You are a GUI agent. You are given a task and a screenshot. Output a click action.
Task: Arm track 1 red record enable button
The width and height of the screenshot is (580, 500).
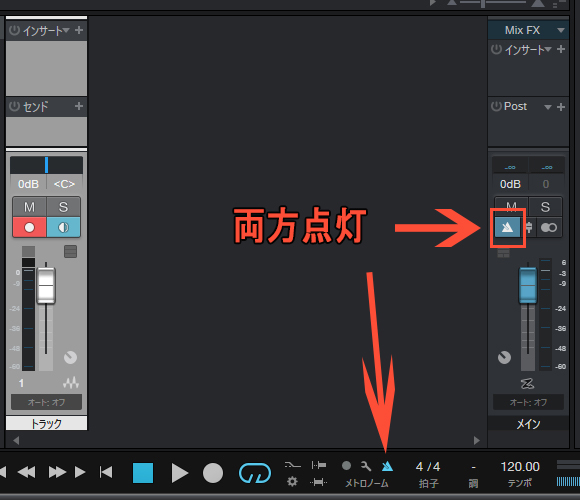pos(29,227)
